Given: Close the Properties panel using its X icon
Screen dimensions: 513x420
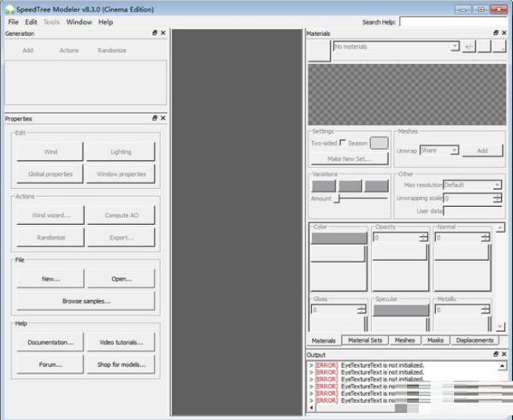Looking at the screenshot, I should pyautogui.click(x=162, y=118).
